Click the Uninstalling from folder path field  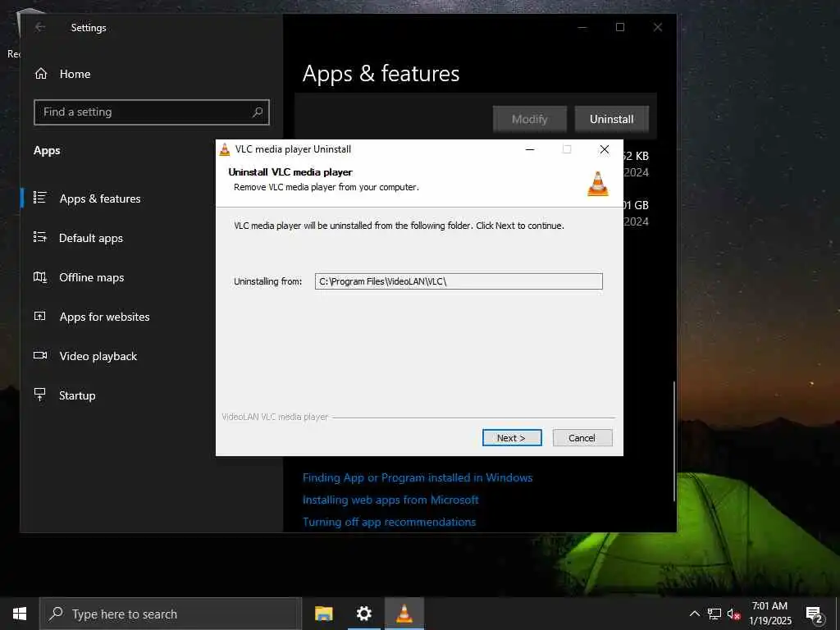point(459,281)
